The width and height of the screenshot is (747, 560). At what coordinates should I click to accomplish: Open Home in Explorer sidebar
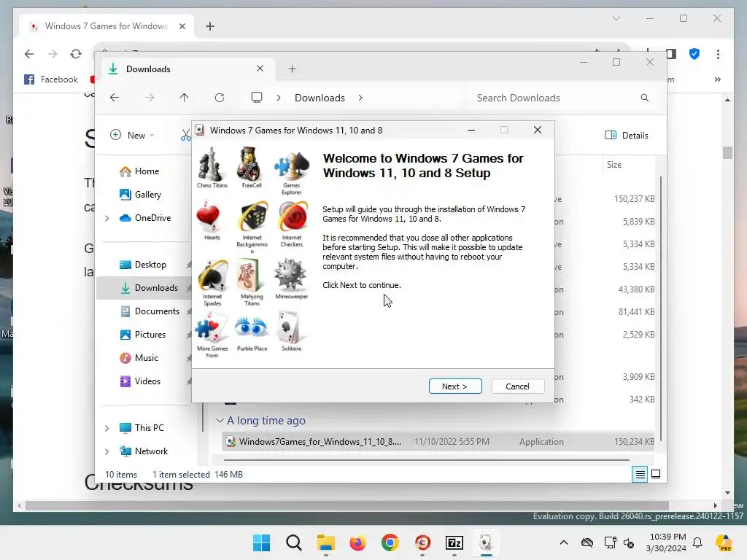tap(146, 171)
